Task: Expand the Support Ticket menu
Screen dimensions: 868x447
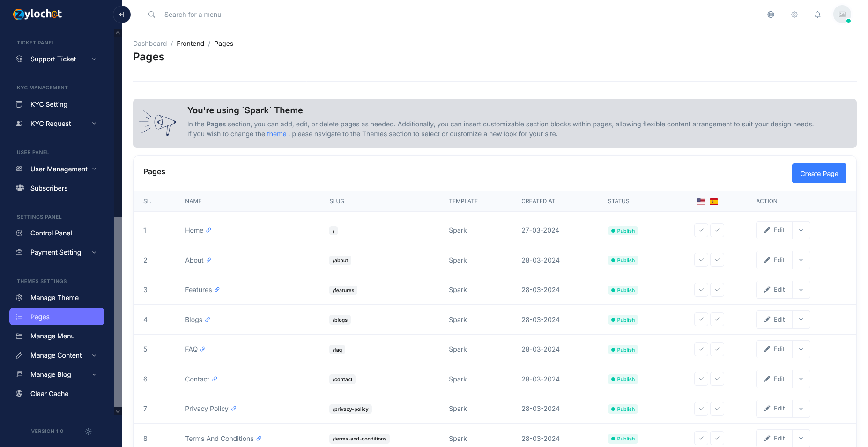Action: pos(57,59)
